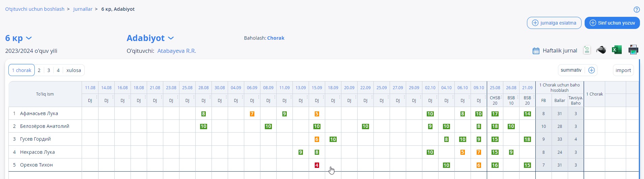Click the red grade 4 for Орехов Тихон
The height and width of the screenshot is (179, 644).
point(317,165)
